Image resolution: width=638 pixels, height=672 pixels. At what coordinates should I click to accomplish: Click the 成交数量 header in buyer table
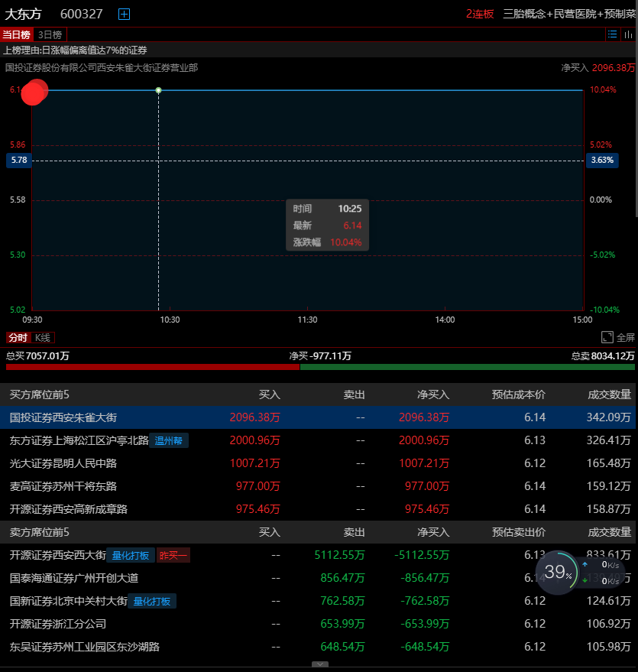[609, 394]
